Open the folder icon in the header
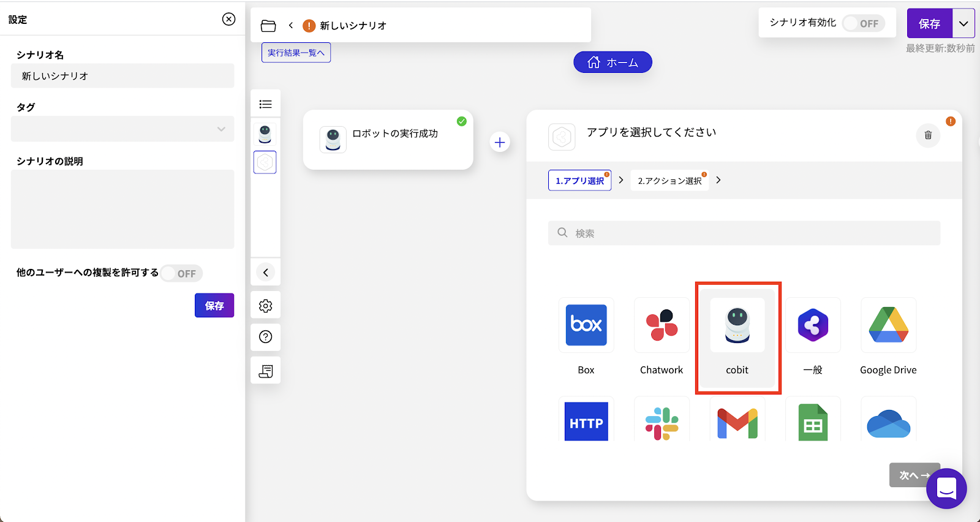 pyautogui.click(x=268, y=26)
